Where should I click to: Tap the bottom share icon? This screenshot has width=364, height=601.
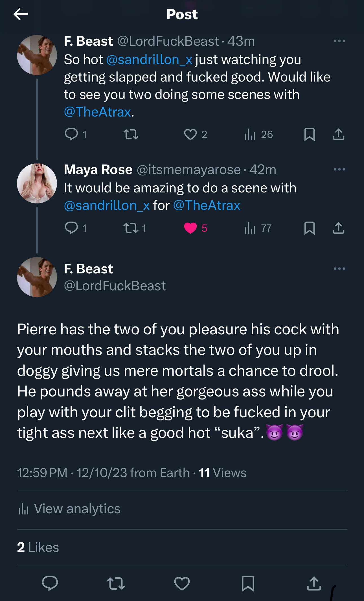tap(314, 583)
